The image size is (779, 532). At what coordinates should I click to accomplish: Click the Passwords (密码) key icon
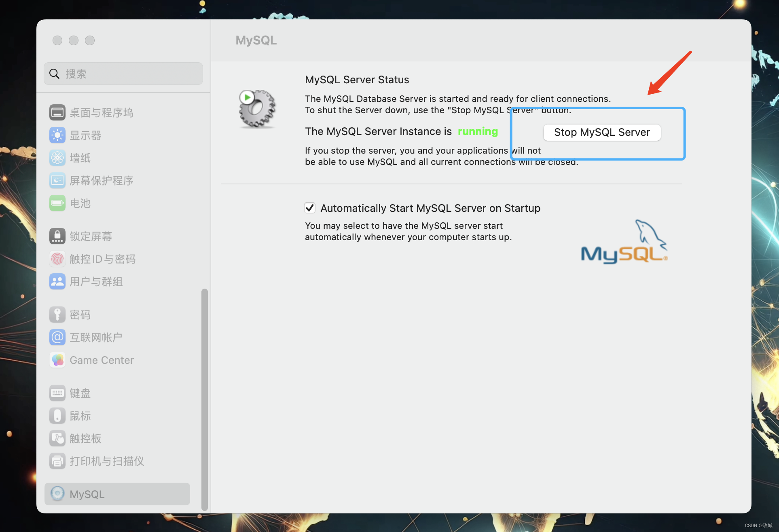(x=57, y=315)
